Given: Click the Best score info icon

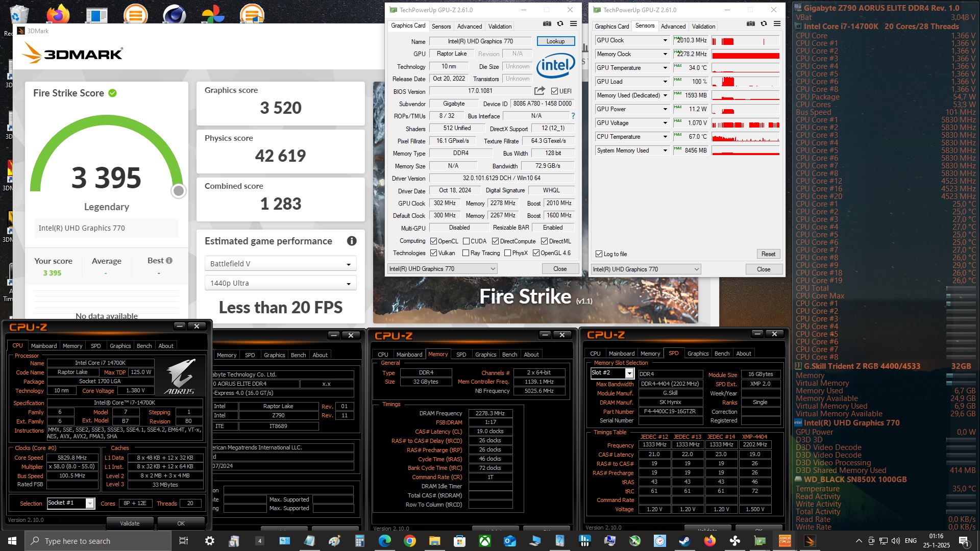Looking at the screenshot, I should (169, 260).
